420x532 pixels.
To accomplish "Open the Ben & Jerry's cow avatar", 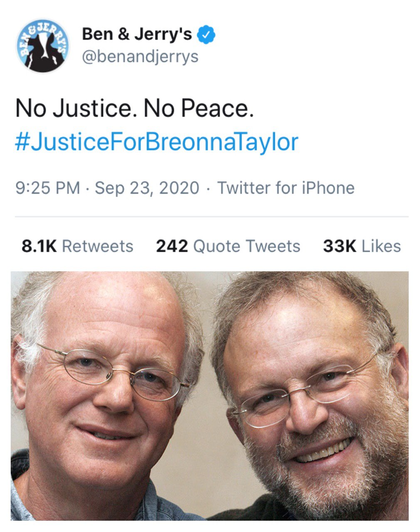I will [x=43, y=46].
